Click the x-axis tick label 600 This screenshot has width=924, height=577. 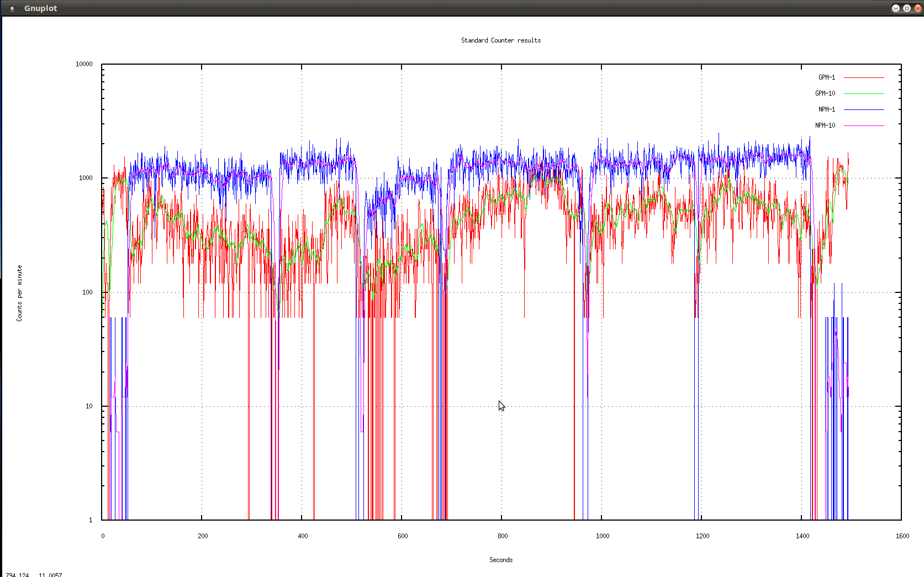(x=403, y=536)
